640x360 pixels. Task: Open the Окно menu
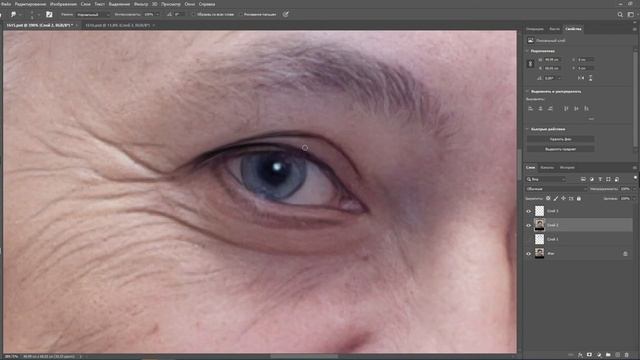click(189, 4)
